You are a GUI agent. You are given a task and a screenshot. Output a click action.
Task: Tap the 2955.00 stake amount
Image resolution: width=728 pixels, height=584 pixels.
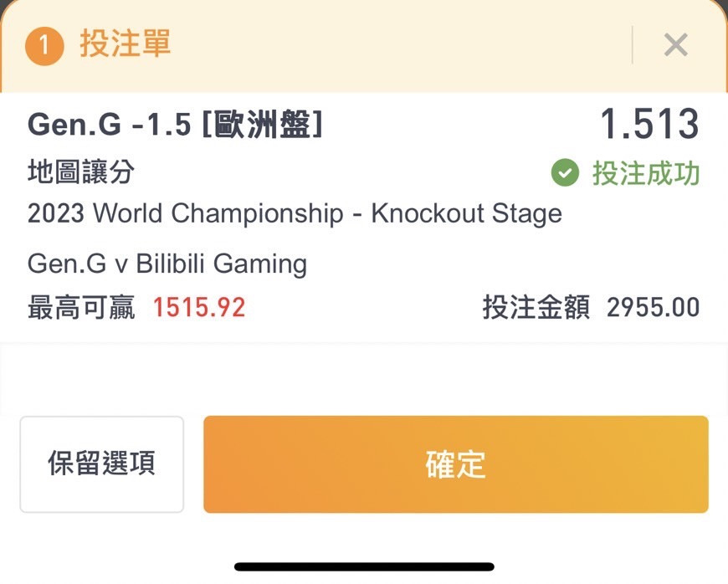(654, 307)
